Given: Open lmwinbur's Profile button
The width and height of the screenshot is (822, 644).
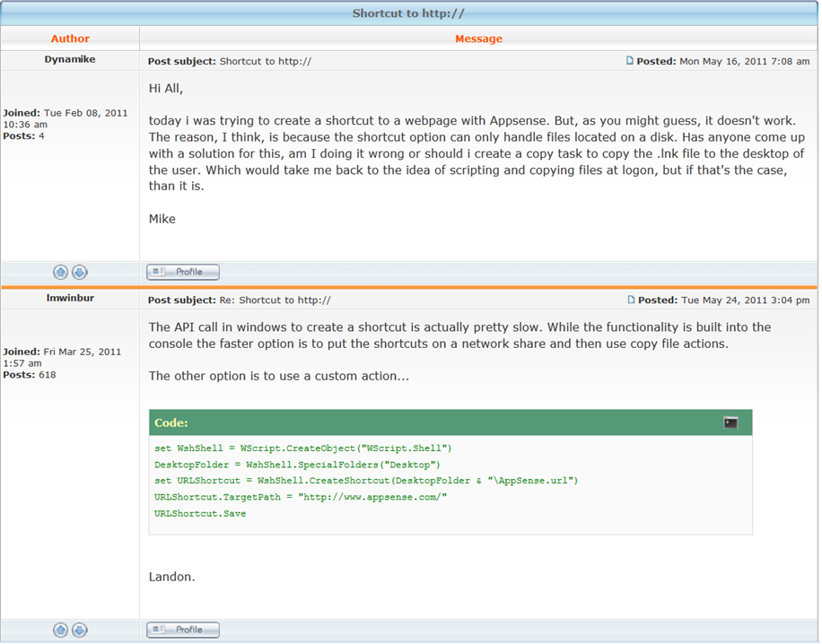Looking at the screenshot, I should [x=183, y=630].
